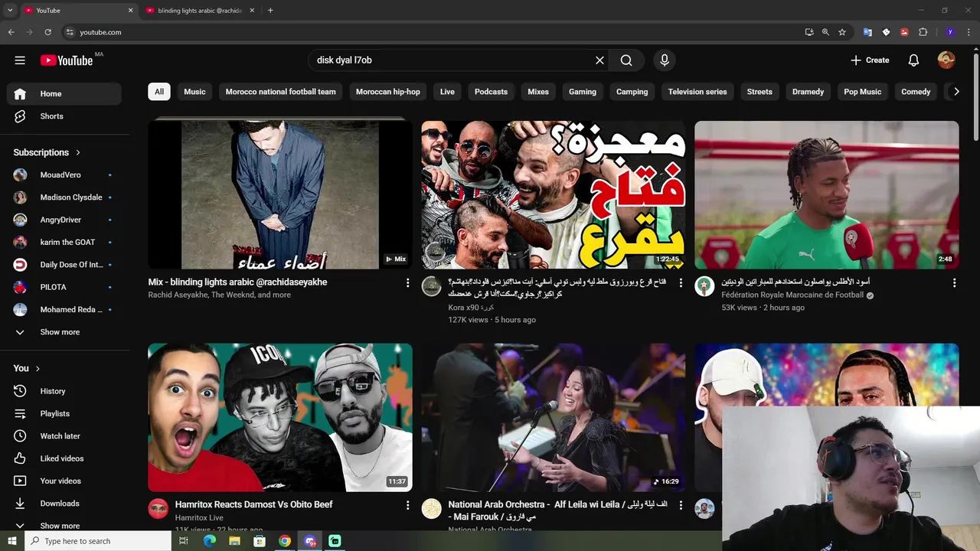Show more filter chips with right arrow

tap(955, 92)
